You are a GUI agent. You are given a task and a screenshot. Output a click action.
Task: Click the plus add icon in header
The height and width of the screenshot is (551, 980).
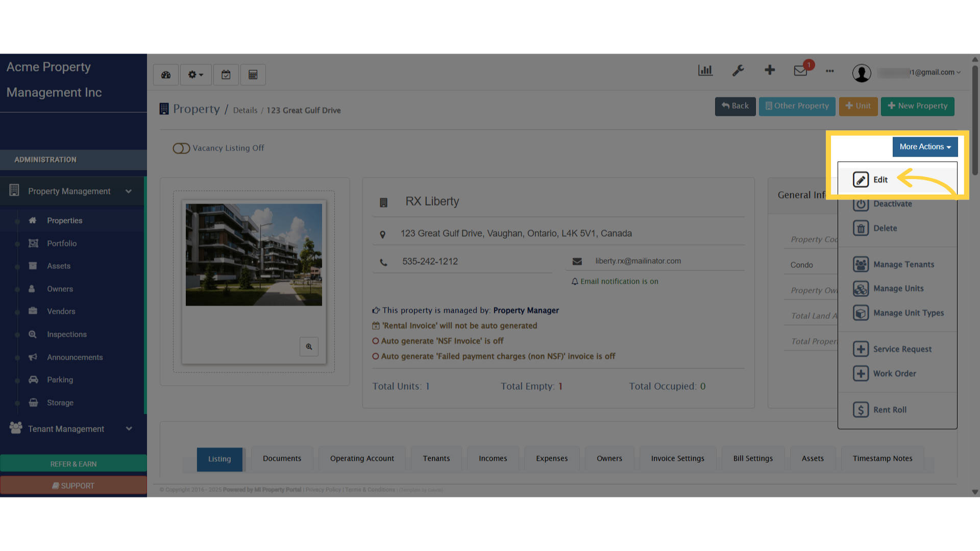(770, 70)
